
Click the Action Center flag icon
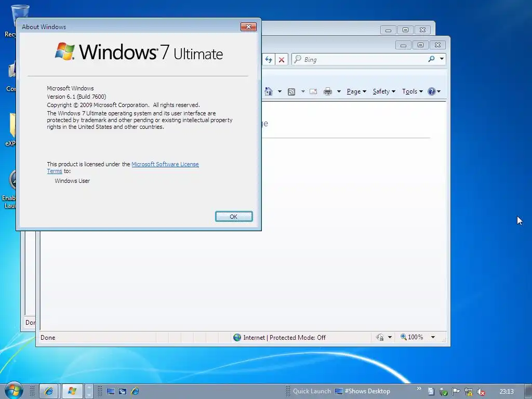click(x=456, y=392)
